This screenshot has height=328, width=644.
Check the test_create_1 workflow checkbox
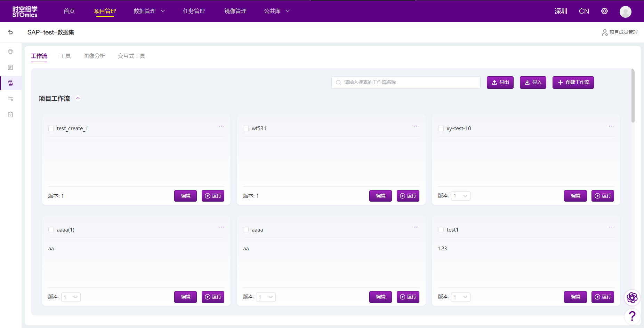point(51,128)
